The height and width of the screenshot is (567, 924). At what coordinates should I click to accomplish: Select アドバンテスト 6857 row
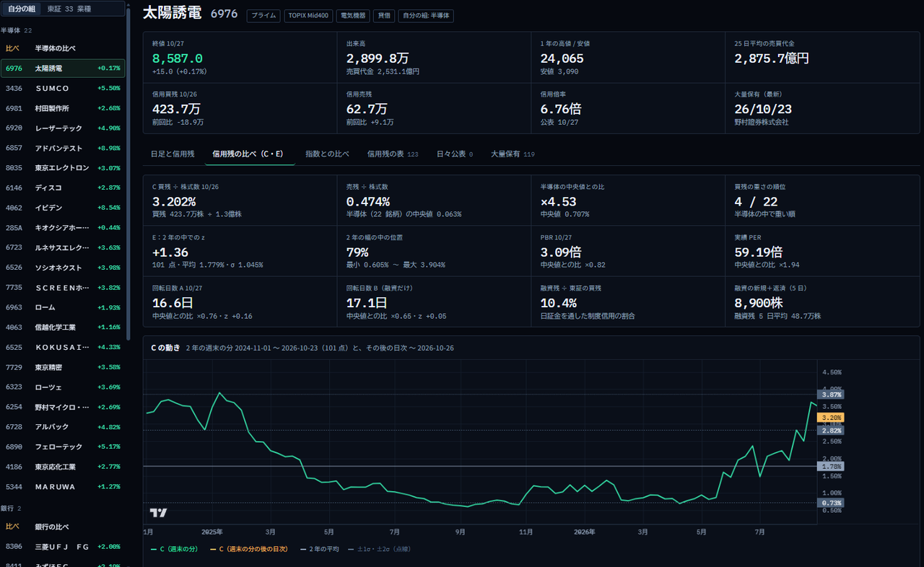(63, 148)
